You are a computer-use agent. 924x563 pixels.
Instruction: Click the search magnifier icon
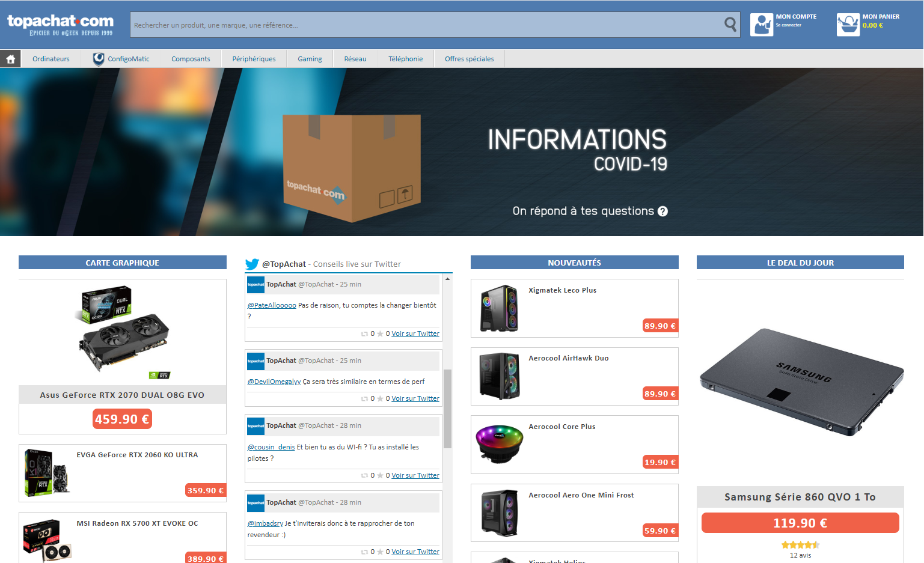730,25
